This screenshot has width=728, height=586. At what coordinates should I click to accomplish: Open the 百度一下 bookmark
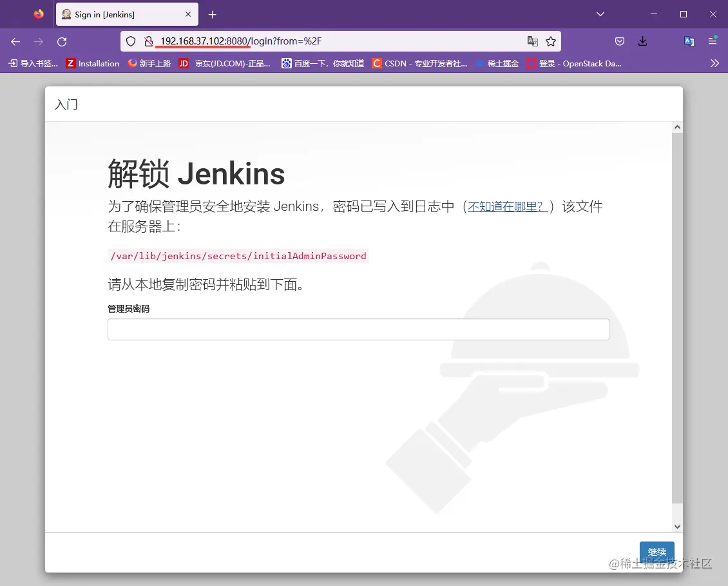tap(323, 64)
